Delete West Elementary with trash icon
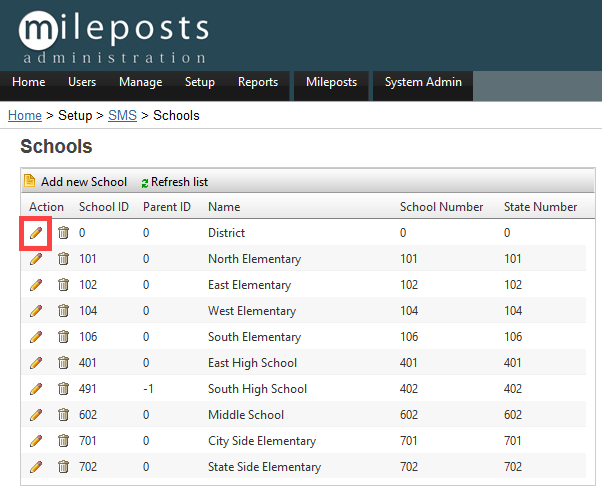The width and height of the screenshot is (602, 490). [63, 311]
